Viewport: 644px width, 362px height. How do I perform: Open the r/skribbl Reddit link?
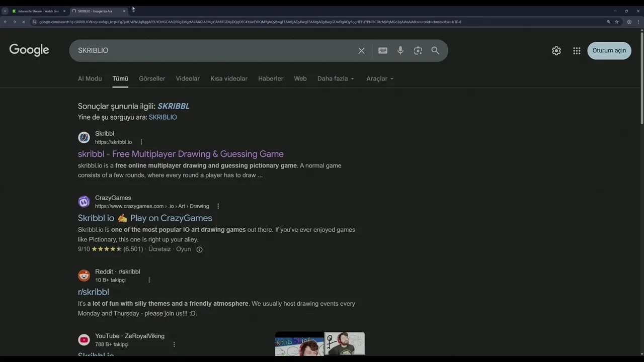tap(94, 292)
